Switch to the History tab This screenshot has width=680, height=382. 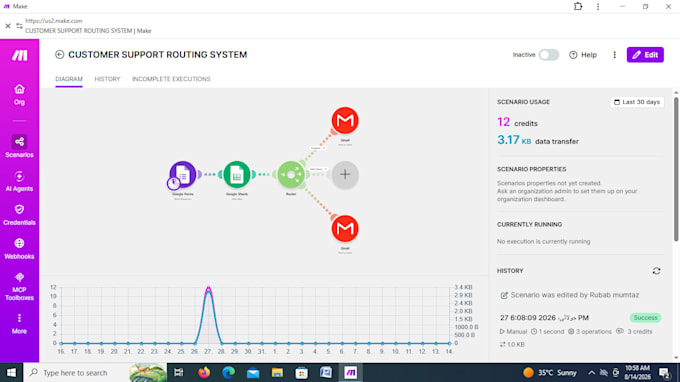point(107,79)
